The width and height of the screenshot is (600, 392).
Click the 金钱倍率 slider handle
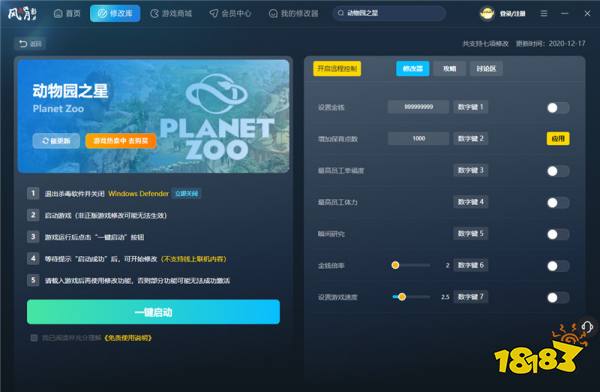395,265
